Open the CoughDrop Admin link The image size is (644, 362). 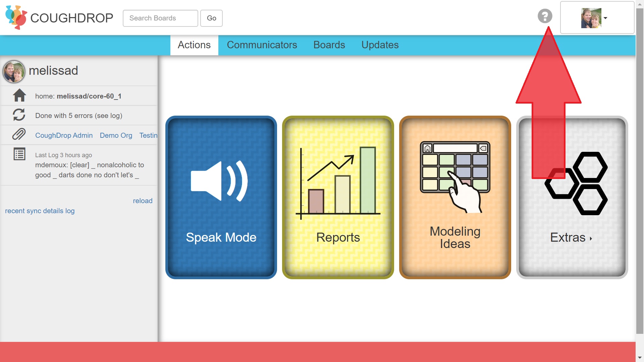(x=64, y=135)
